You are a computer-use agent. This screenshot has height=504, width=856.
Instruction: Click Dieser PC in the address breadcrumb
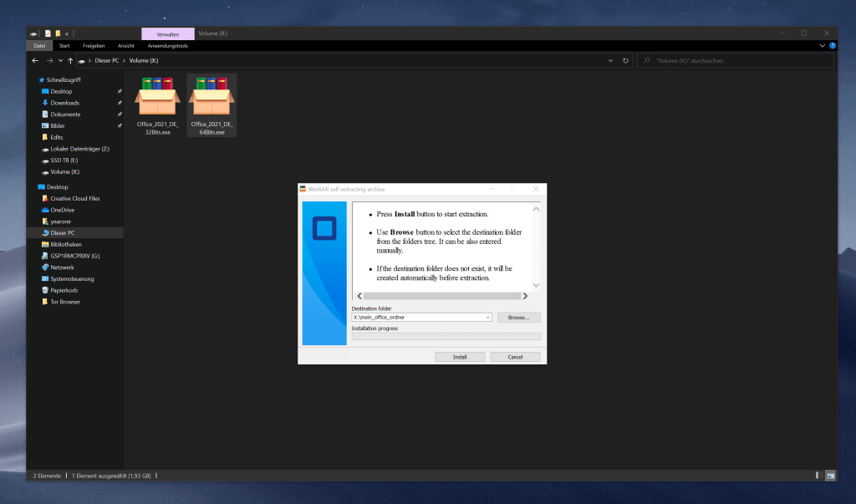click(106, 61)
